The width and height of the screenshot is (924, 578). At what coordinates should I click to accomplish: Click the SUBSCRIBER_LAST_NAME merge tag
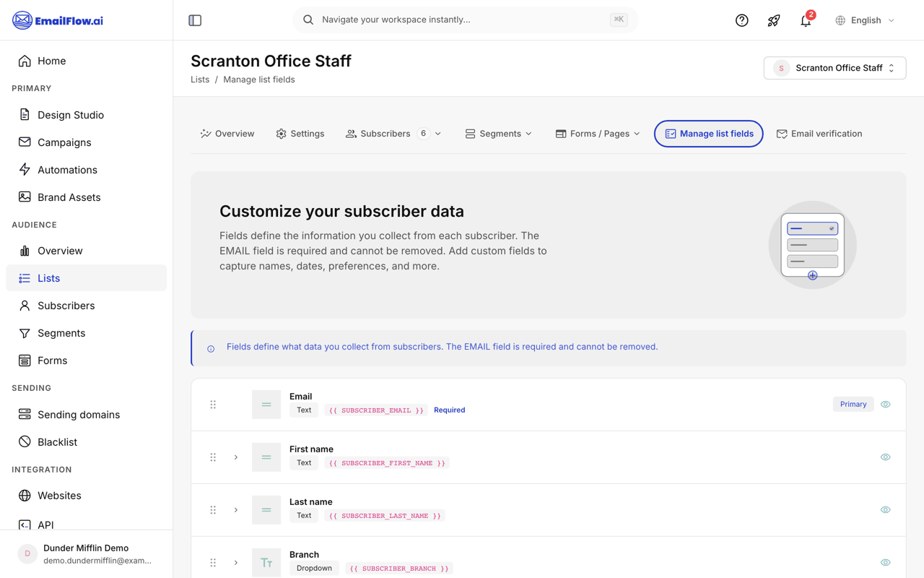(385, 516)
